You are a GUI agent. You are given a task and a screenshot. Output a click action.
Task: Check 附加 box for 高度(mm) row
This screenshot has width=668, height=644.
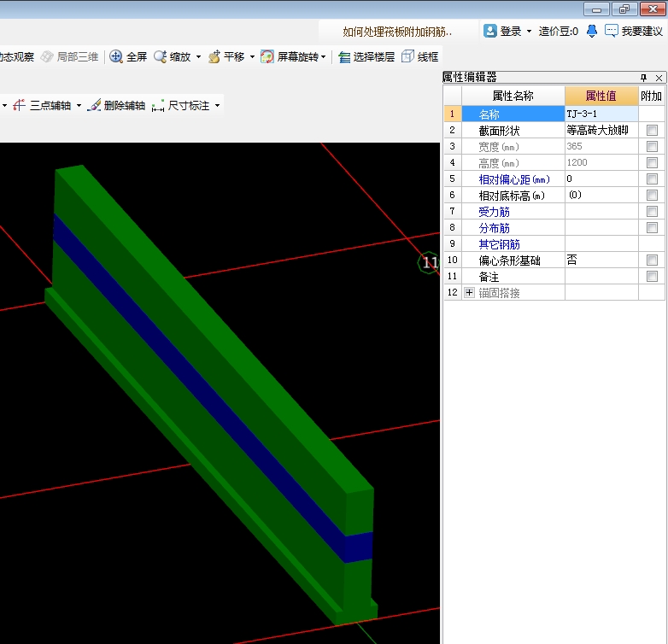[652, 162]
